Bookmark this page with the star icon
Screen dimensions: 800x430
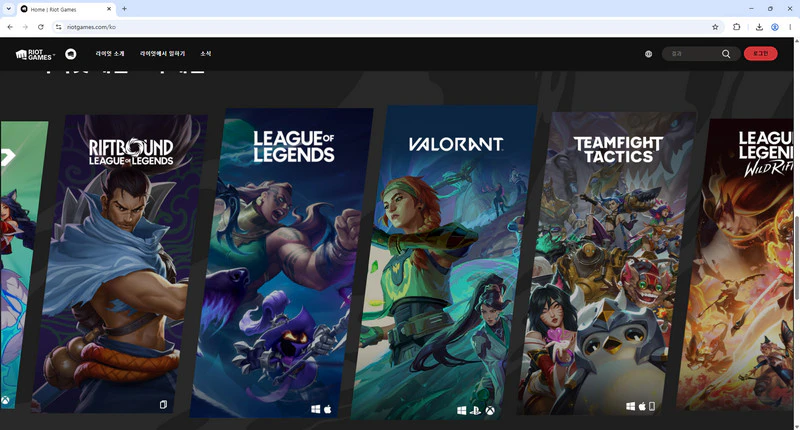pyautogui.click(x=715, y=27)
